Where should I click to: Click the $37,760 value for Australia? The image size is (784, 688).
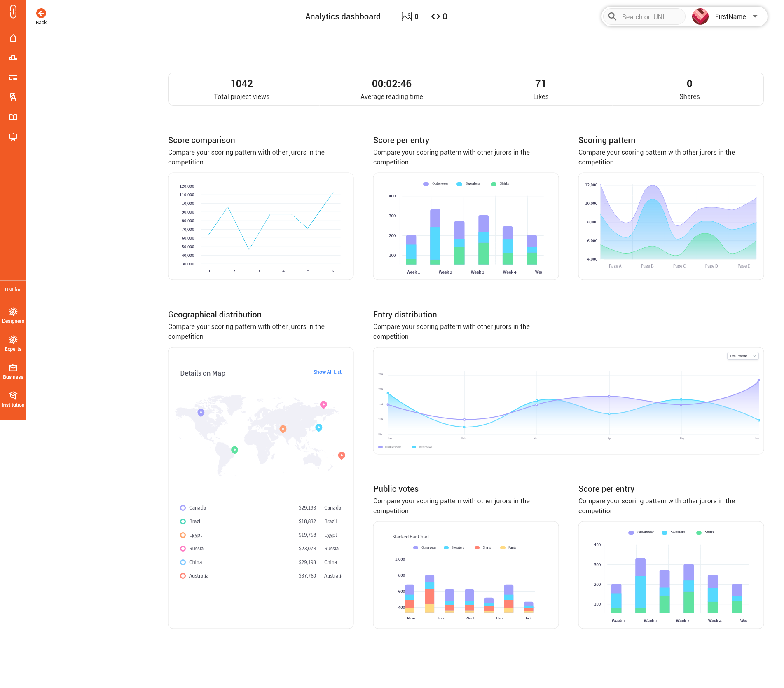point(307,575)
